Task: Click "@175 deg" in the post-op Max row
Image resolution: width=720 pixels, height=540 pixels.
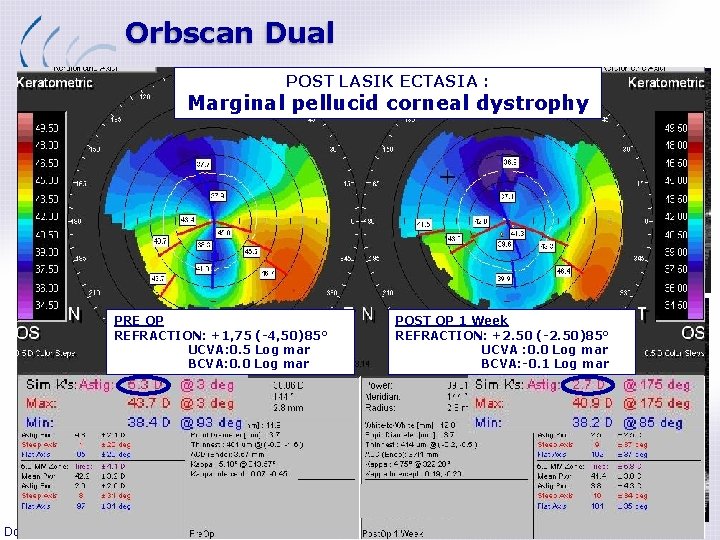Action: (656, 404)
